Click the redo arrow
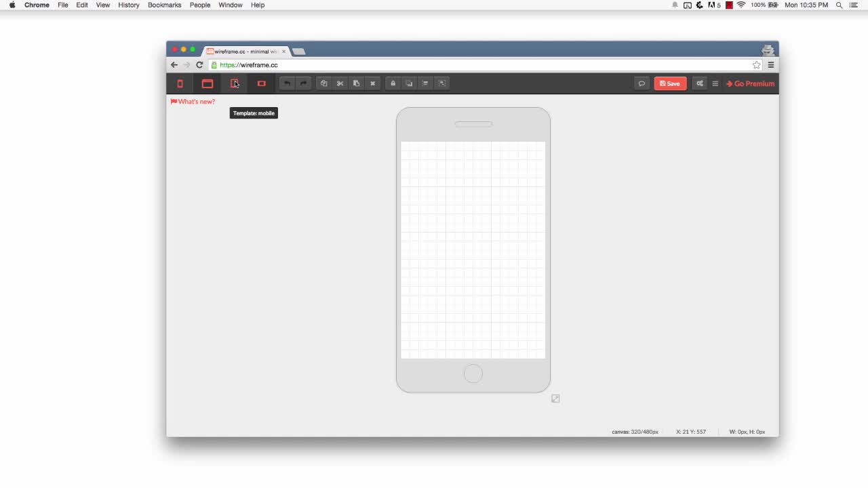Image resolution: width=868 pixels, height=488 pixels. pyautogui.click(x=303, y=83)
